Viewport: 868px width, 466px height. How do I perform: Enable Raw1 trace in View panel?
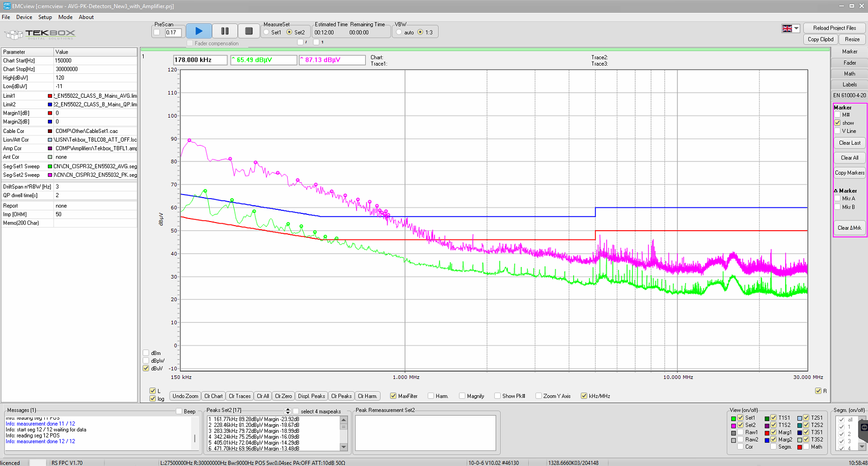pos(741,432)
